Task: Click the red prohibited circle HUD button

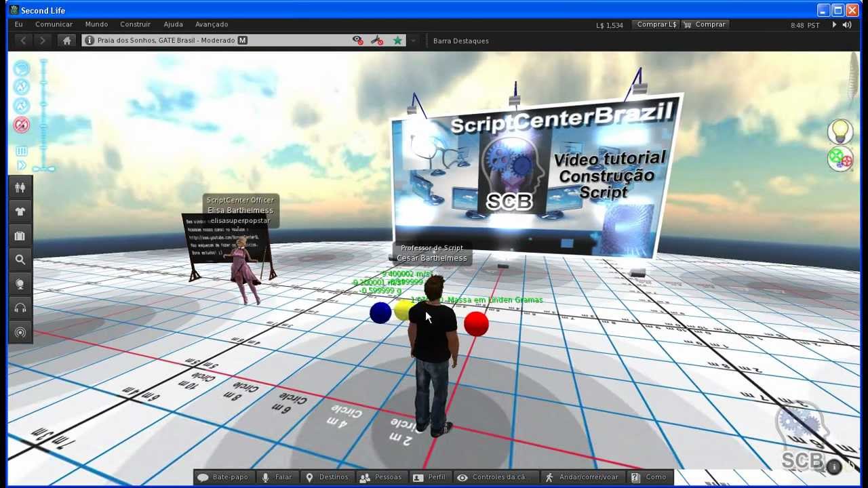Action: [22, 125]
